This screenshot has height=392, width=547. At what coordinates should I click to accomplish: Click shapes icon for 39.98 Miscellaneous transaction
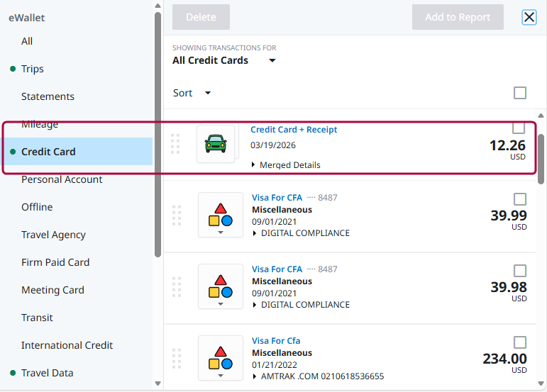pos(220,287)
